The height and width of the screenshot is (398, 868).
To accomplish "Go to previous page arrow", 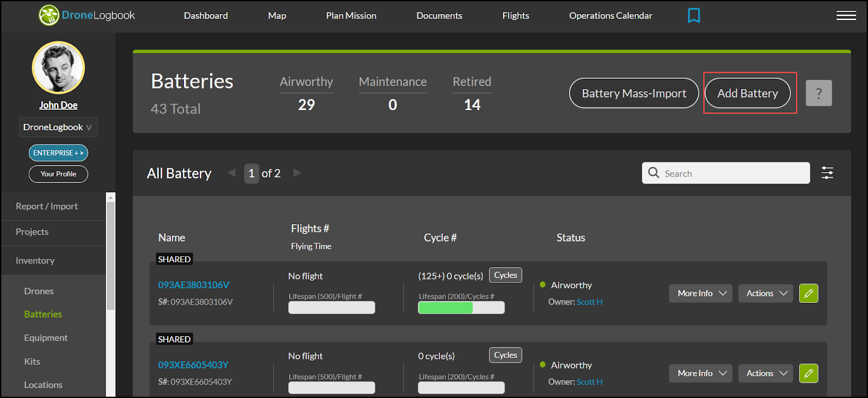I will (232, 173).
